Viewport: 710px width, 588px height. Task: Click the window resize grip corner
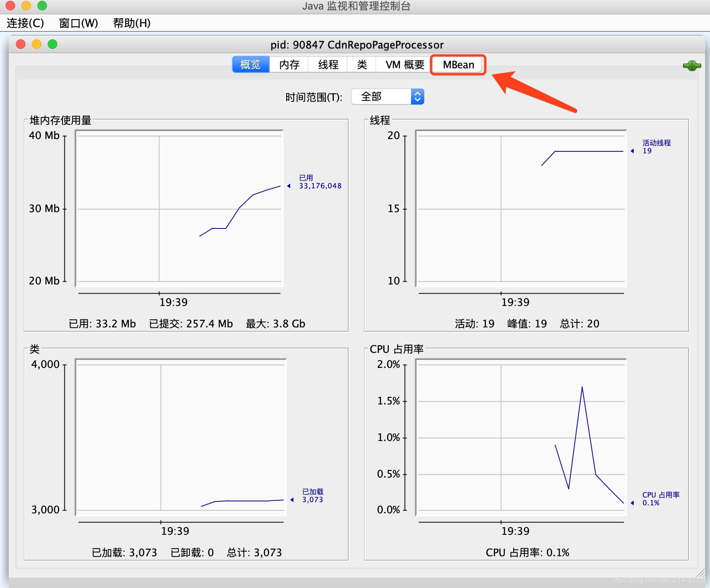click(x=700, y=573)
